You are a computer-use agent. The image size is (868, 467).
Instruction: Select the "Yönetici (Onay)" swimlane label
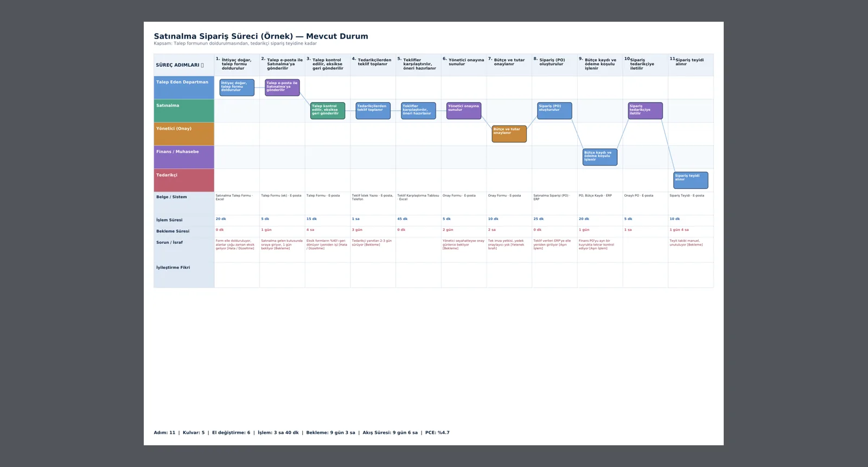184,134
